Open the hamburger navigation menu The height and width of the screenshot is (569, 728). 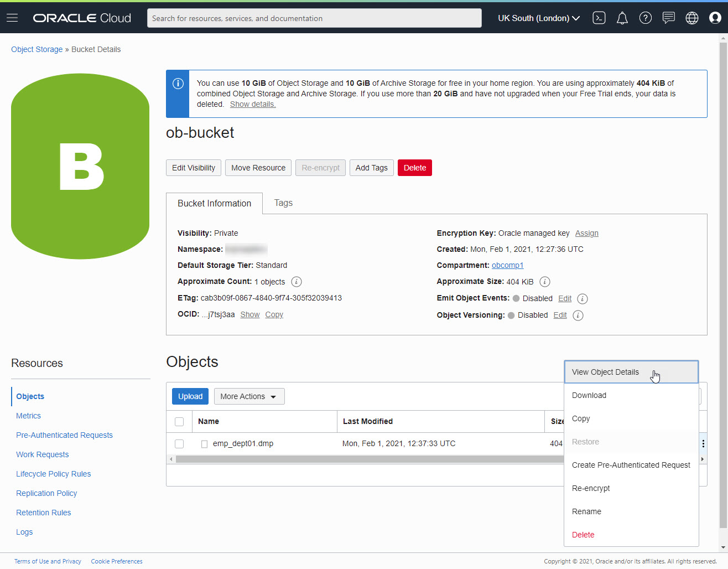pos(12,18)
